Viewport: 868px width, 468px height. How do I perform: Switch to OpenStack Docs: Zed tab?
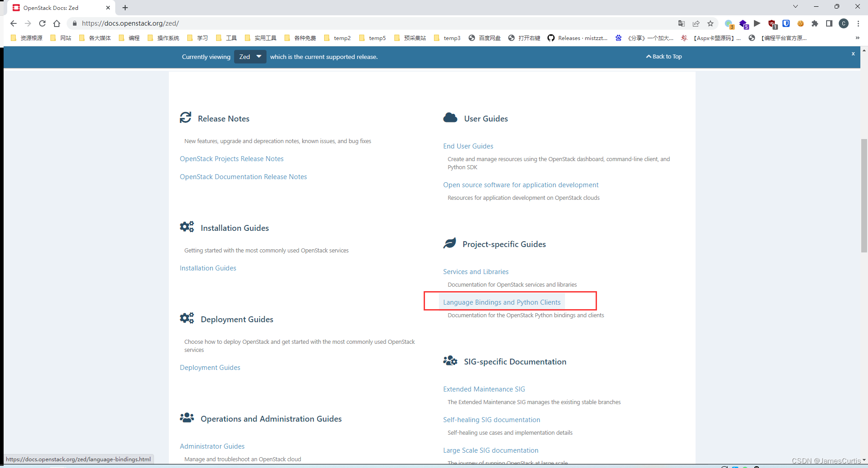pos(62,8)
